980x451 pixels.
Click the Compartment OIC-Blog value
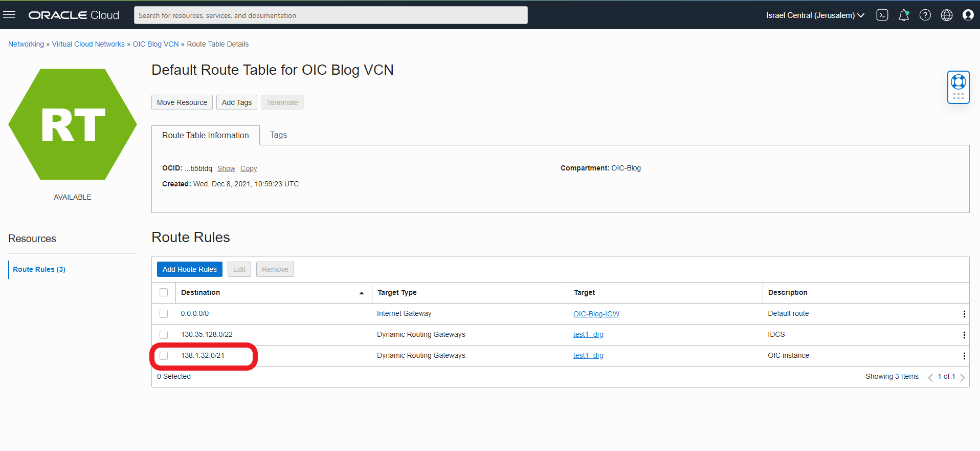click(626, 168)
